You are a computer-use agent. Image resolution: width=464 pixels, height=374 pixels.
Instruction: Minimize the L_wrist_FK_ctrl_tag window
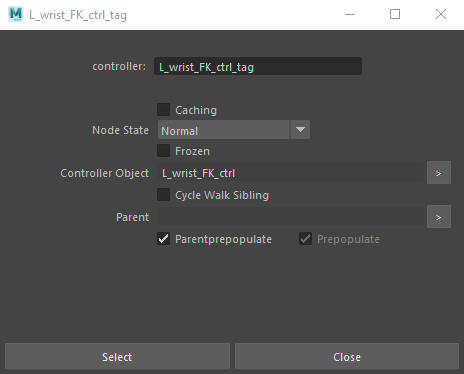(x=350, y=14)
